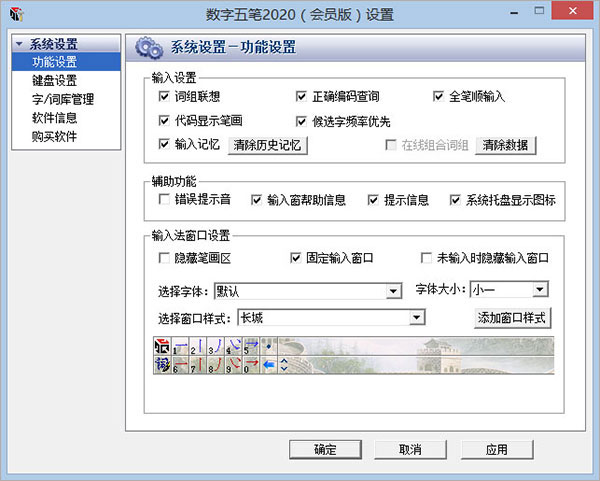Screen dimensions: 600x481
Task: Click the red vertical stroke key 7
Action: (198, 365)
